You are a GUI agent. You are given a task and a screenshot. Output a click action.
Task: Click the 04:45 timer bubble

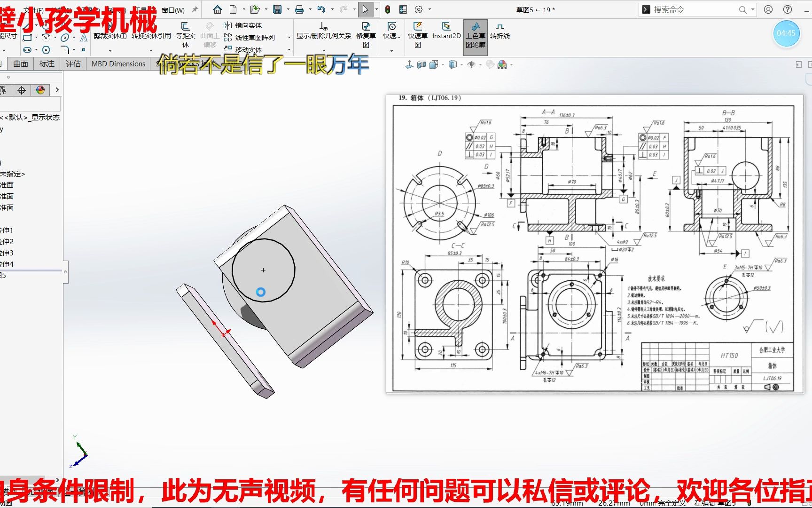click(786, 33)
